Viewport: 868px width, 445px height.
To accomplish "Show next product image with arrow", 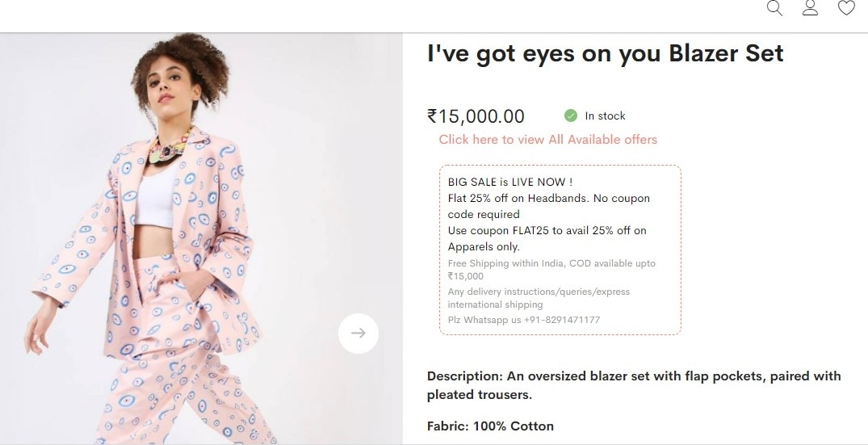I will point(359,333).
